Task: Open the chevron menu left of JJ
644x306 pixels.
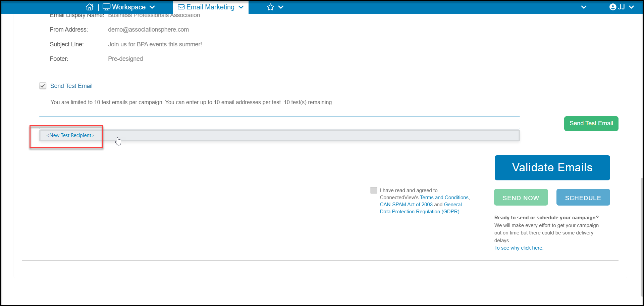Action: pyautogui.click(x=584, y=7)
